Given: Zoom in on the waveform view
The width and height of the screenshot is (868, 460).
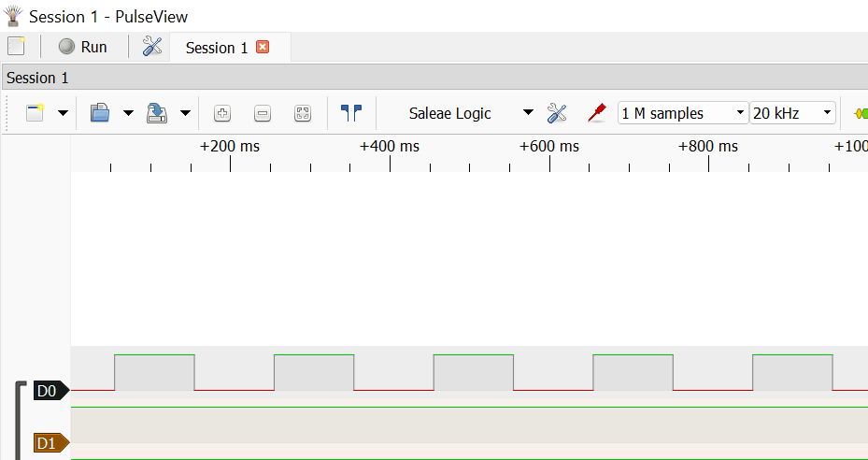Looking at the screenshot, I should tap(222, 113).
